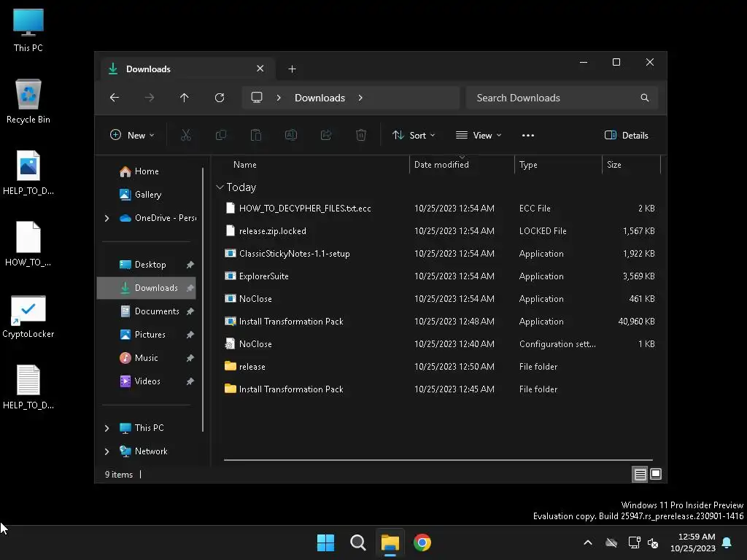Click the Rename icon in toolbar

(290, 135)
